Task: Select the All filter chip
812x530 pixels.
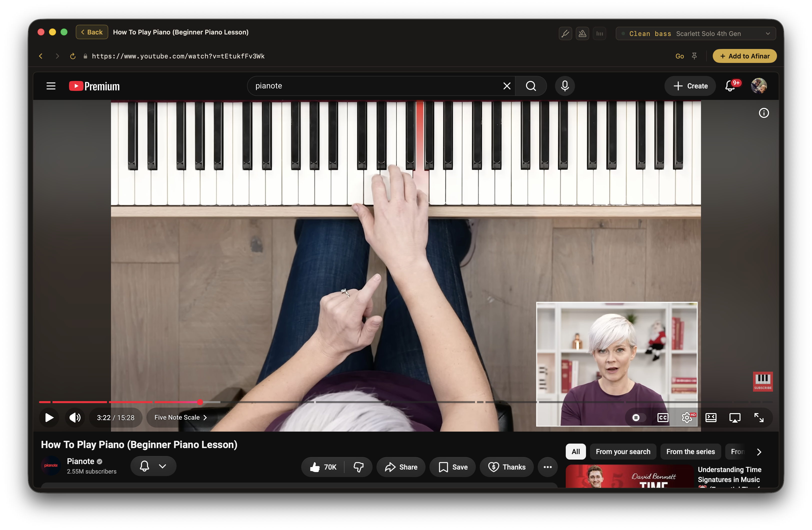Action: coord(575,452)
